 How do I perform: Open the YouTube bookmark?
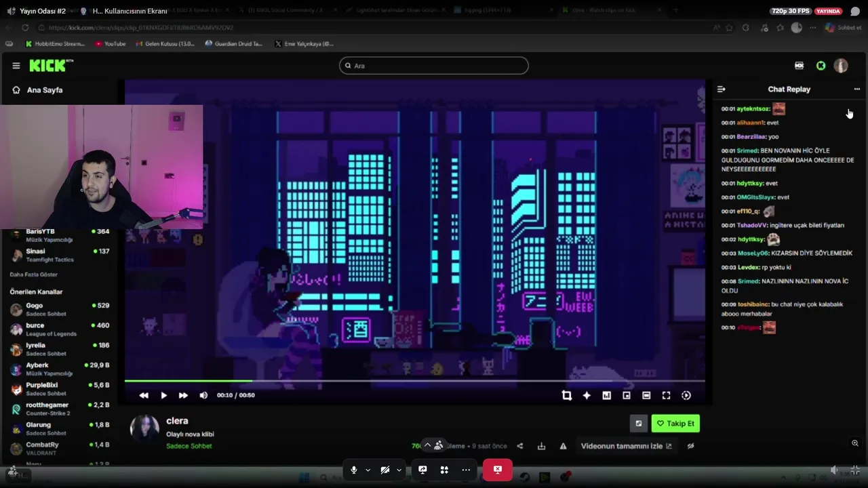[x=111, y=44]
